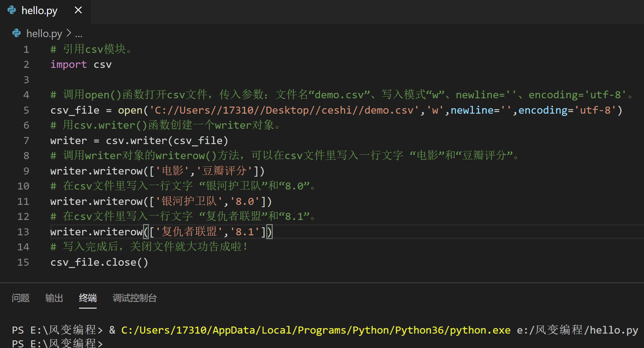Click the newline='' argument on line 5
This screenshot has width=644, height=348.
481,110
